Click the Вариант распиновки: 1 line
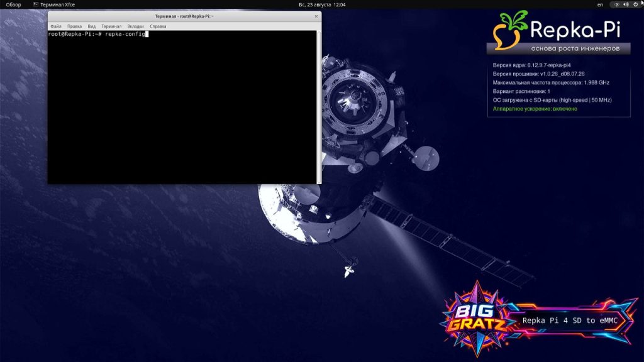This screenshot has height=362, width=644. tap(521, 91)
